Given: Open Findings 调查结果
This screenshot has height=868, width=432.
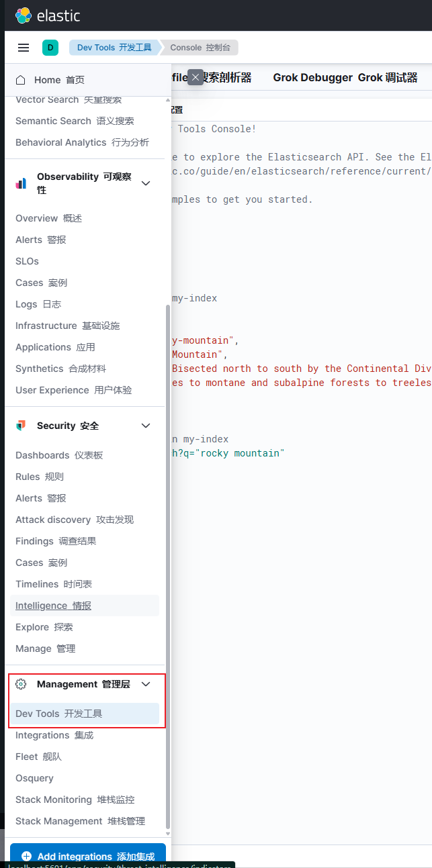Looking at the screenshot, I should click(x=56, y=541).
